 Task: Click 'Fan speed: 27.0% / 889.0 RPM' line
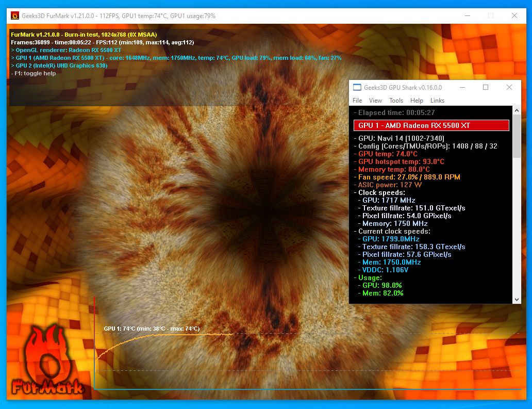pyautogui.click(x=406, y=177)
